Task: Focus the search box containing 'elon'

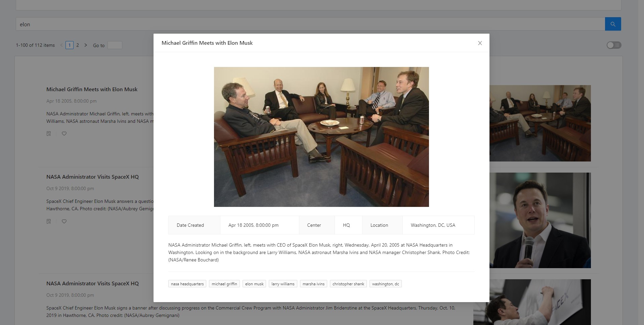Action: click(309, 24)
